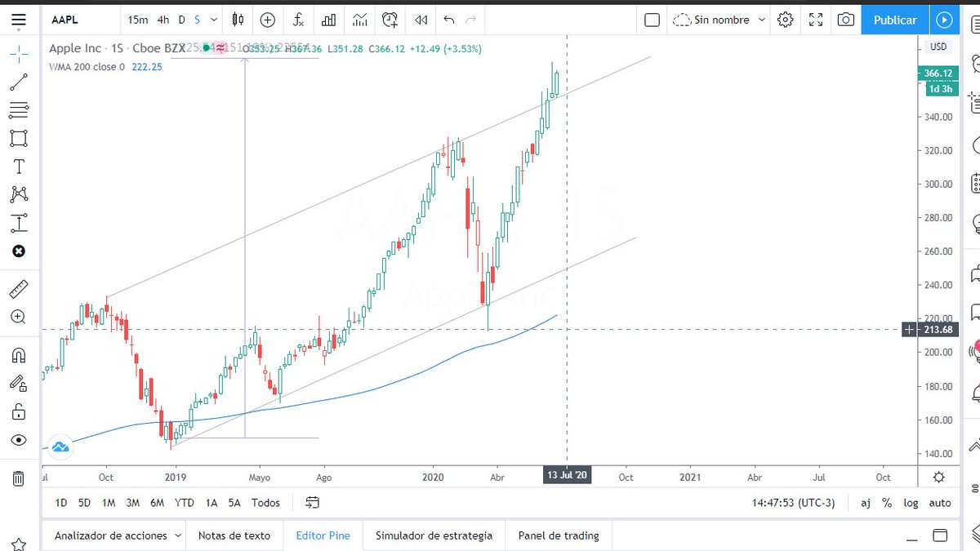Open the financials bar-chart icon

[x=329, y=20]
